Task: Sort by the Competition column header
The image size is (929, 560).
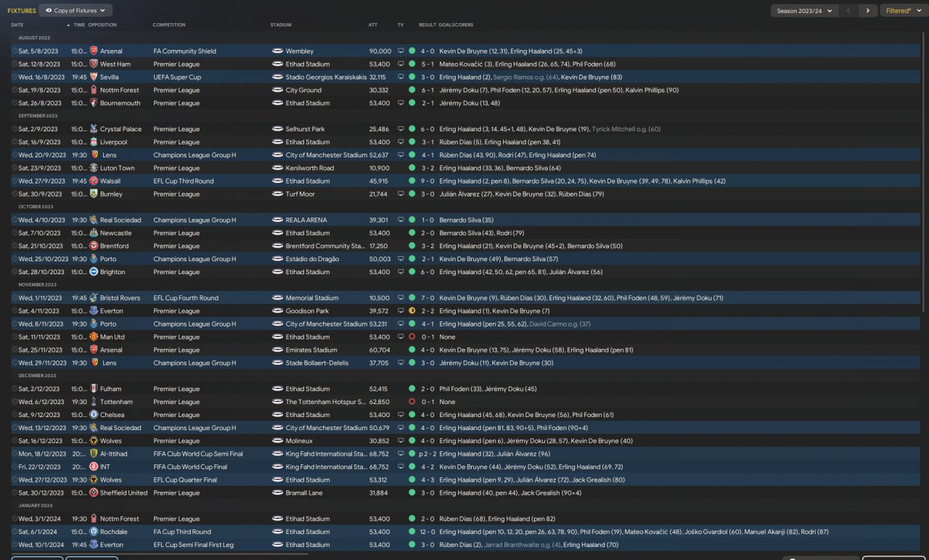Action: (169, 25)
